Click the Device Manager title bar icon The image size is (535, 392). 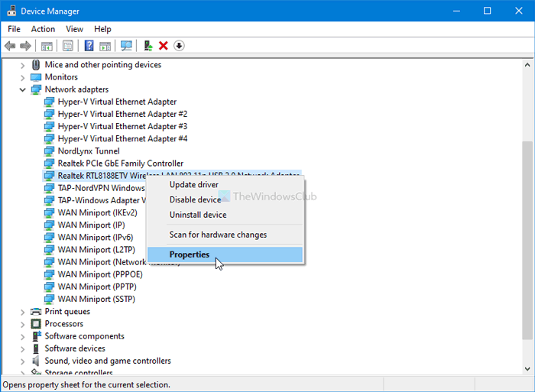coord(11,11)
